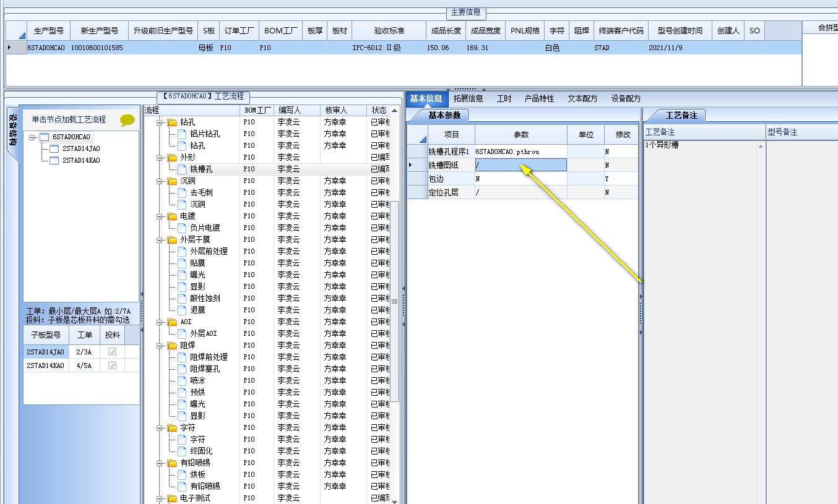Collapse the 电镀 group expander
Screen dimensions: 838x504
[160, 216]
